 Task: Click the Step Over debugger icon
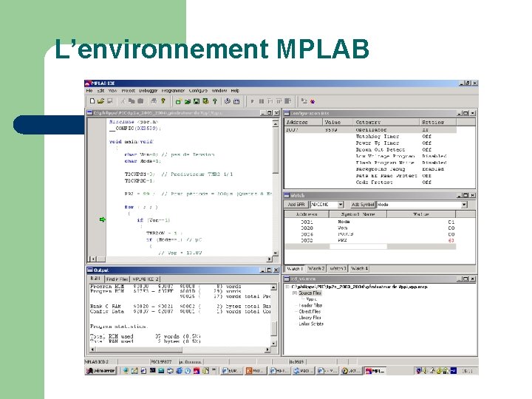click(279, 101)
